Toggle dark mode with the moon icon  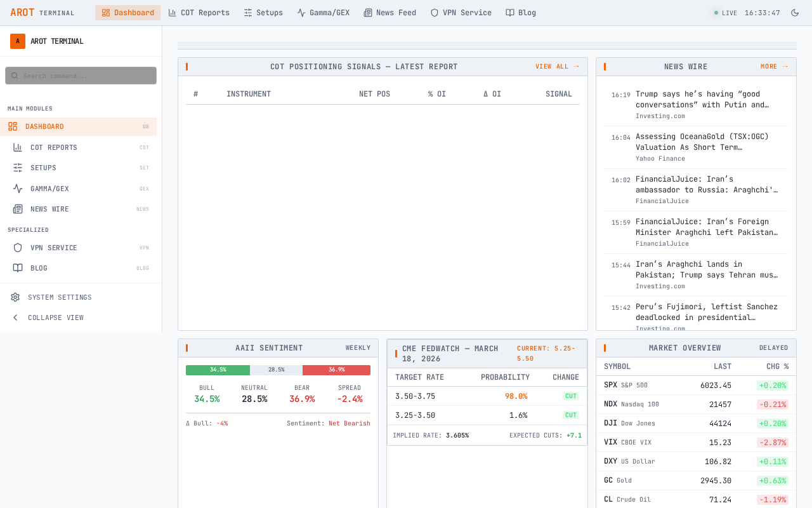(x=795, y=13)
